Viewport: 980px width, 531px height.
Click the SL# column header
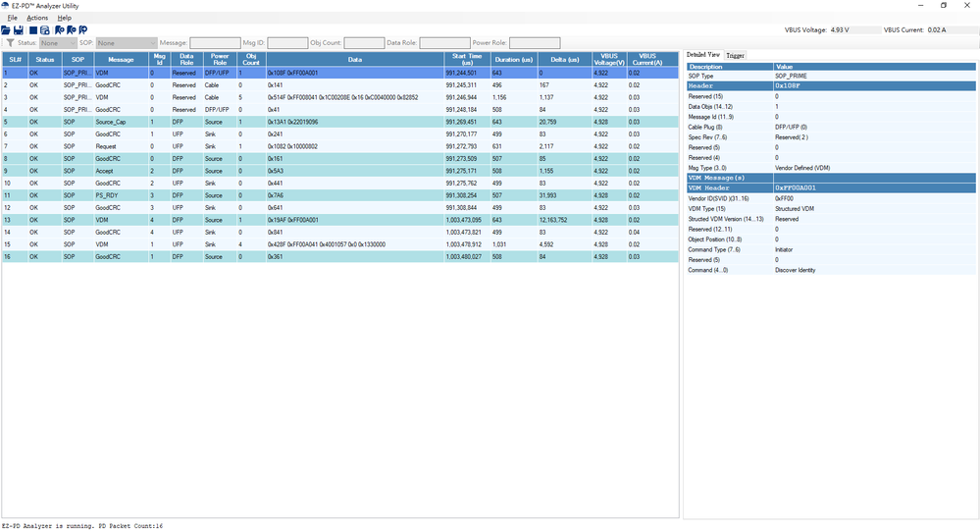(15, 60)
